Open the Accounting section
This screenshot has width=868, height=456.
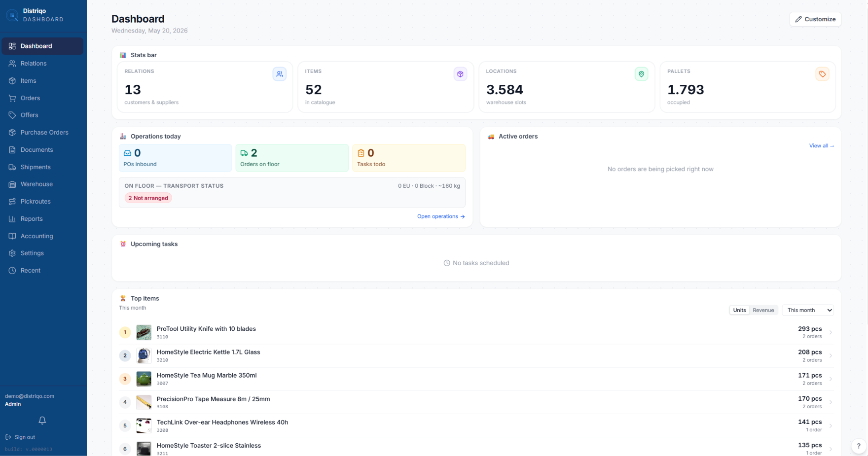(42, 236)
